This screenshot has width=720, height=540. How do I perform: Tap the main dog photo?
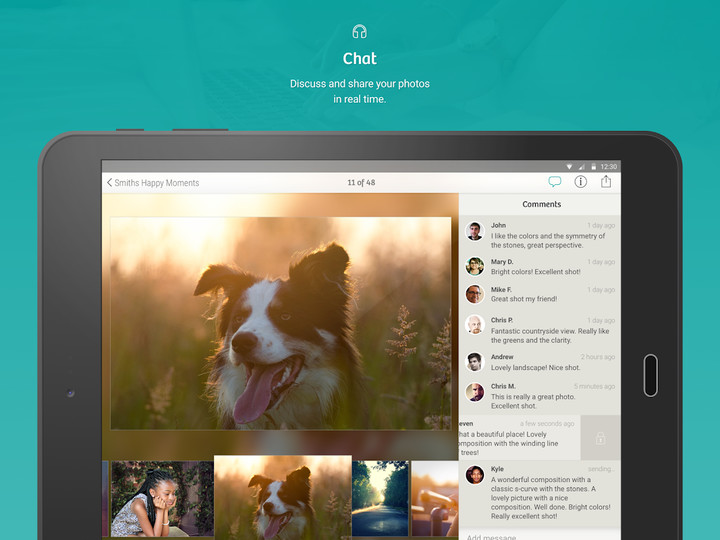pos(280,323)
